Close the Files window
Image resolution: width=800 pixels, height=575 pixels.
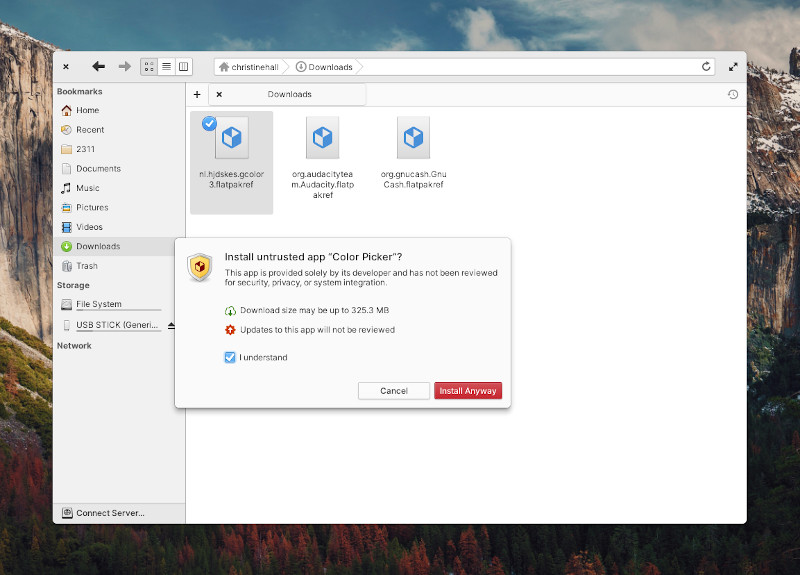66,67
